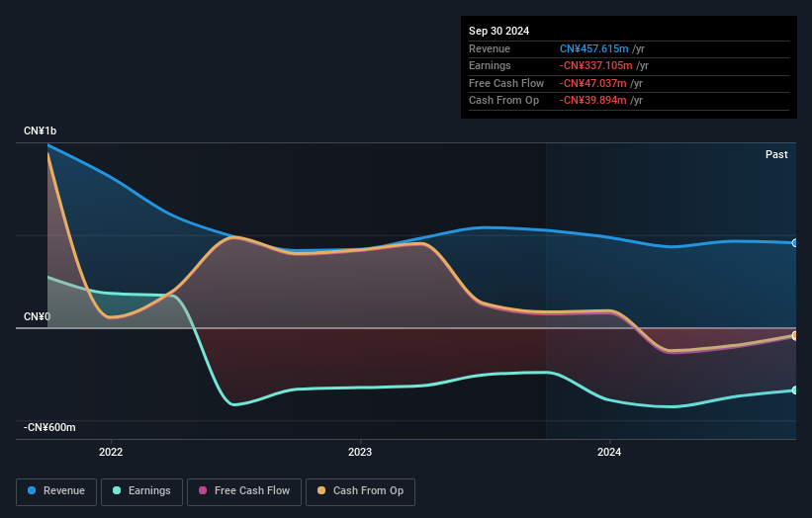
Task: Click the Past label in the chart
Action: tap(776, 154)
